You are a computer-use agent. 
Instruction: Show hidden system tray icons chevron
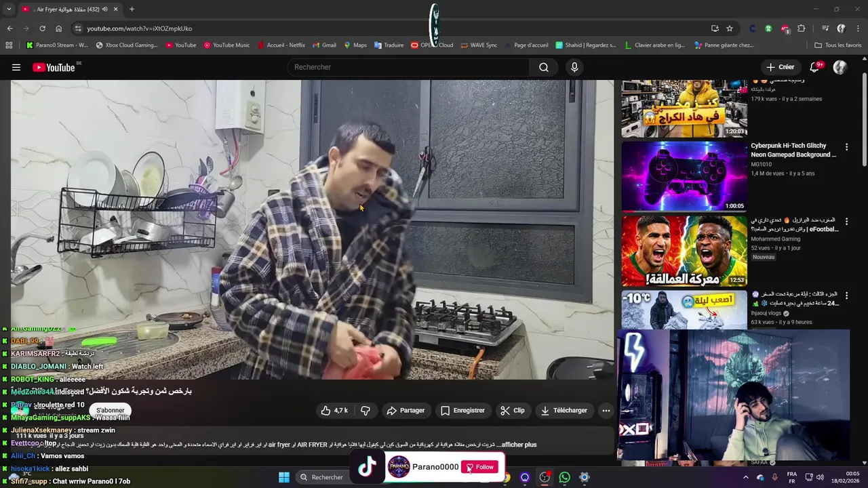pyautogui.click(x=746, y=477)
